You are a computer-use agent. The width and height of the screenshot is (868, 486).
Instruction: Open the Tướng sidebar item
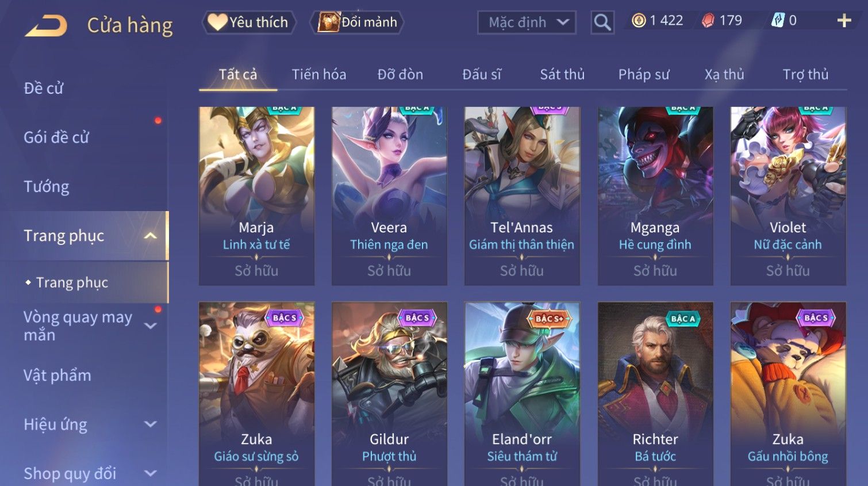(x=47, y=187)
